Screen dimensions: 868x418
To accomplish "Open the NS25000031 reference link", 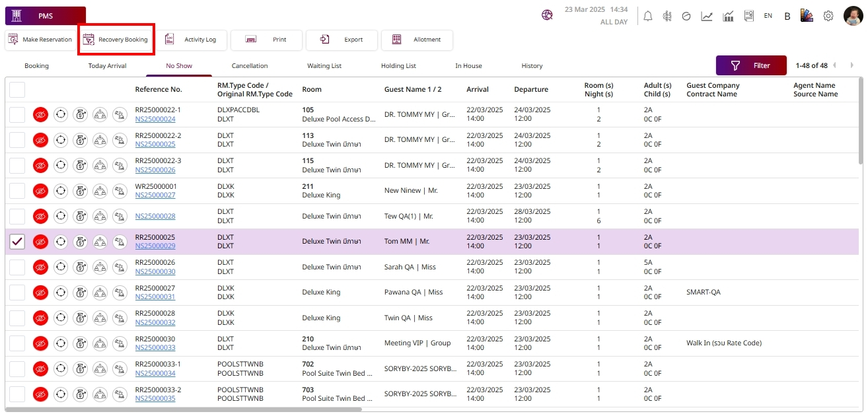I will (155, 297).
